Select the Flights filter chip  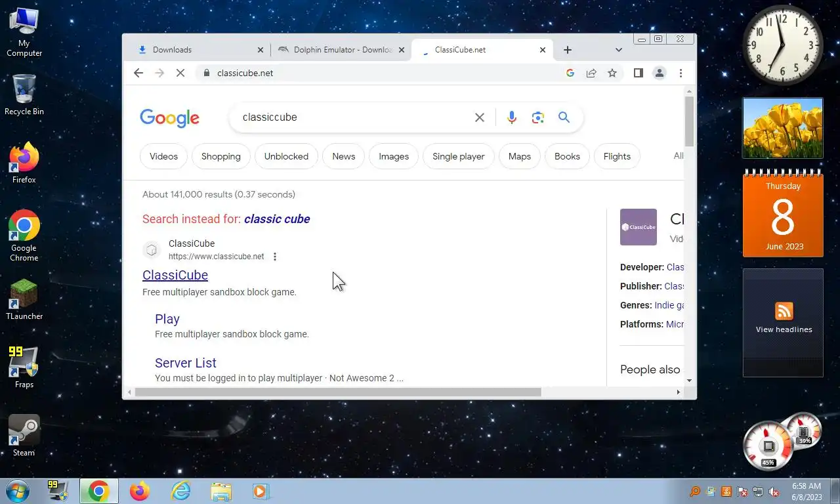pyautogui.click(x=617, y=156)
